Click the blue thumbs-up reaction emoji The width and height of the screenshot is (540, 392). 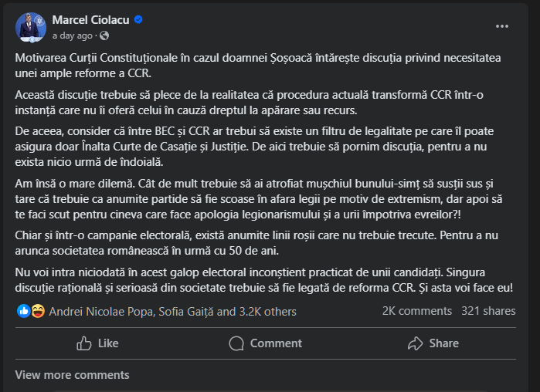23,312
